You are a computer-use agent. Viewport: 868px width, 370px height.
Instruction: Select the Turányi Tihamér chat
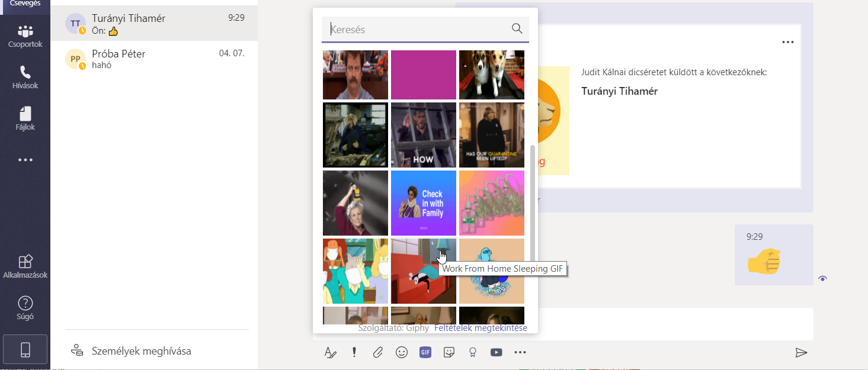[154, 24]
